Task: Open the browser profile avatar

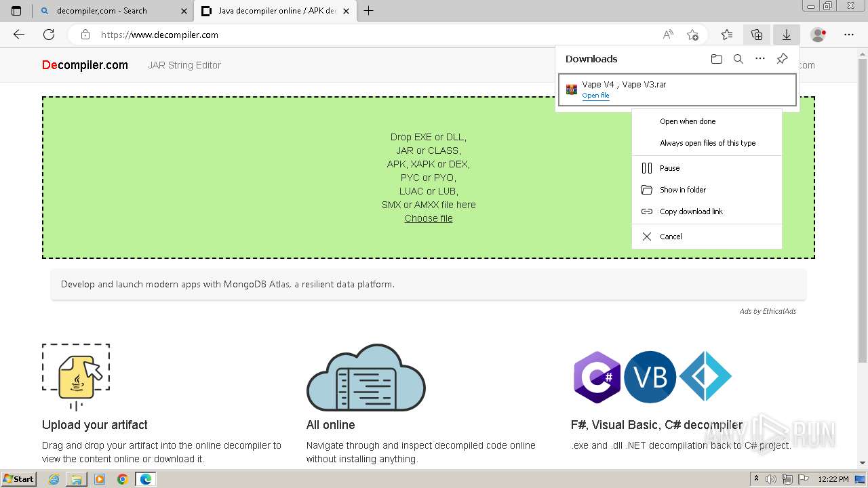Action: click(x=818, y=35)
